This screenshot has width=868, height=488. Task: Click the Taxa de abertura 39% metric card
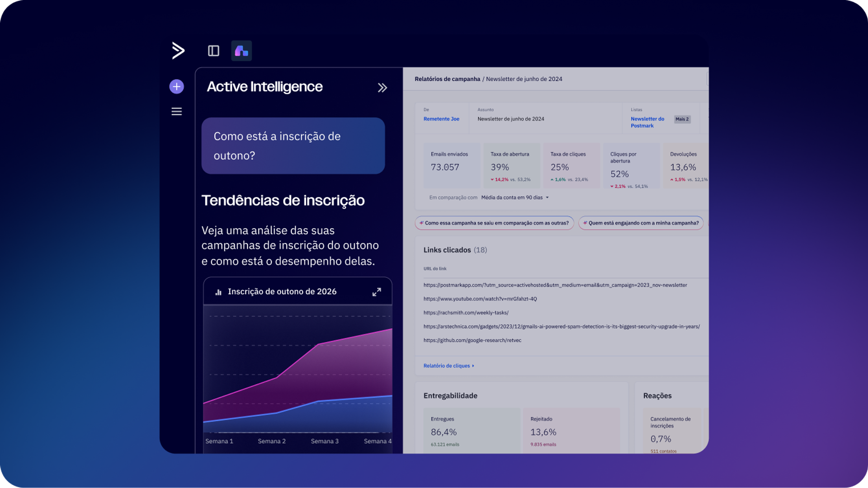(511, 166)
